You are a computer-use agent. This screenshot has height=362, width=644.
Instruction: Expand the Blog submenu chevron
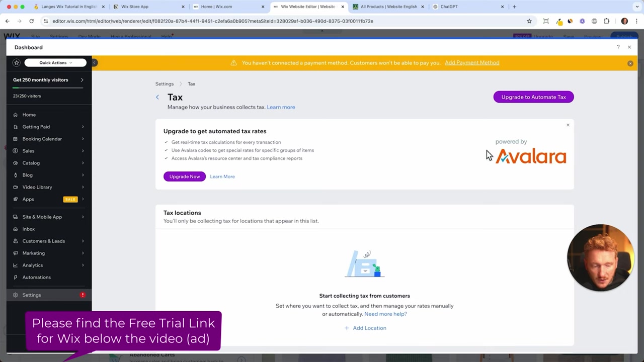[83, 175]
